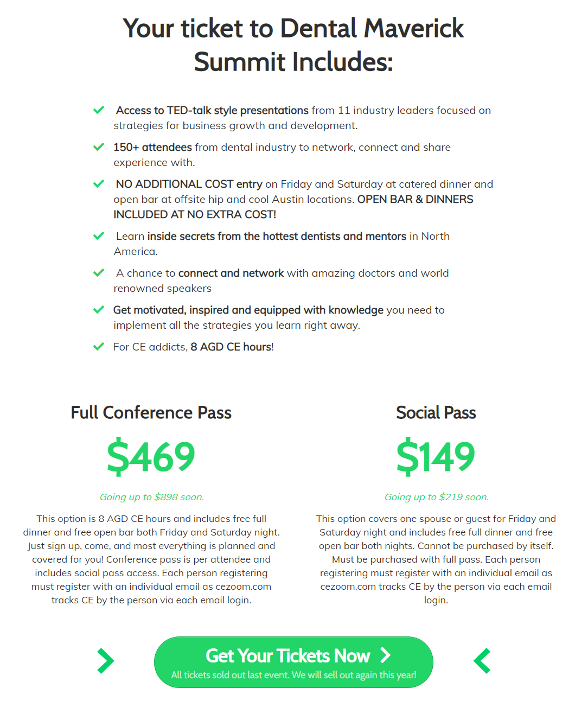588x701 pixels.
Task: Click the Social Pass description paragraph
Action: pyautogui.click(x=436, y=559)
